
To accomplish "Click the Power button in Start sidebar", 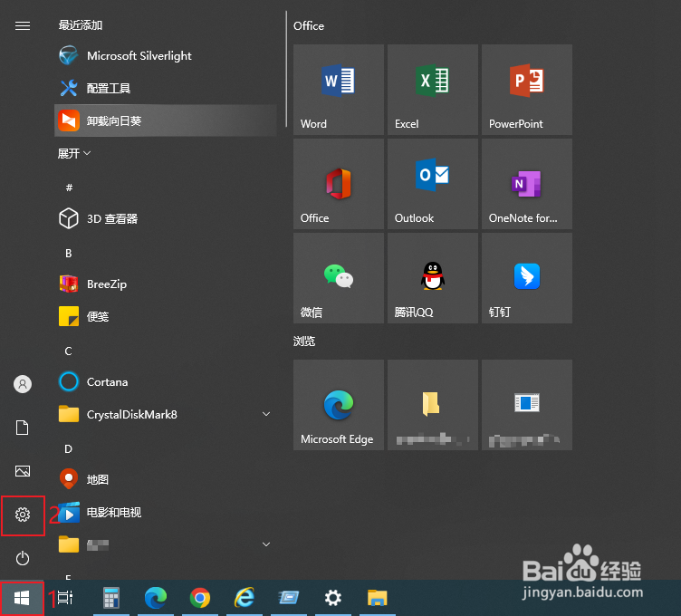I will (23, 558).
